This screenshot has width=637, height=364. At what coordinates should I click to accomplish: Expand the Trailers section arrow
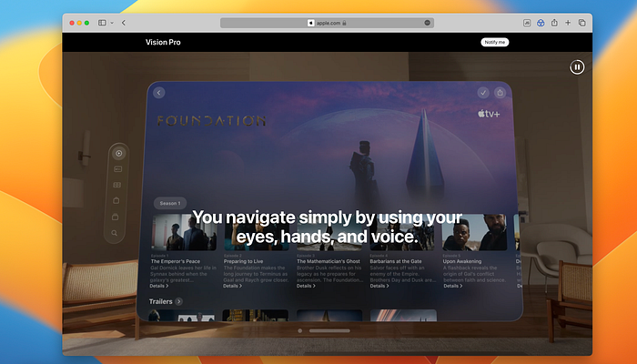[178, 301]
